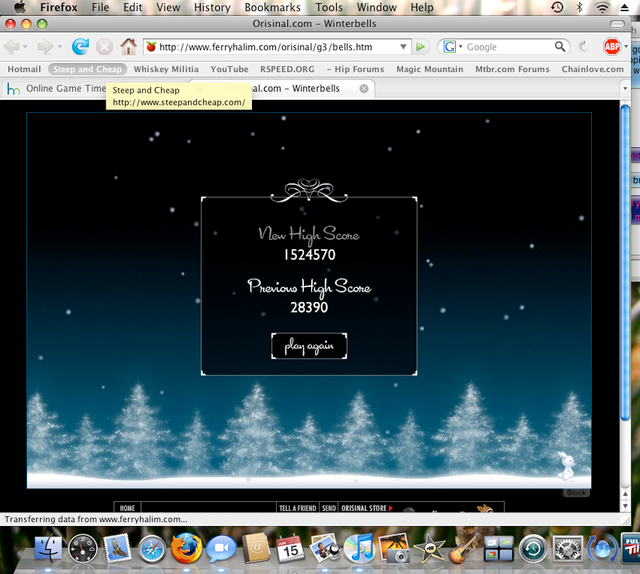The width and height of the screenshot is (640, 574).
Task: Click the scrollbar down arrow
Action: [625, 506]
